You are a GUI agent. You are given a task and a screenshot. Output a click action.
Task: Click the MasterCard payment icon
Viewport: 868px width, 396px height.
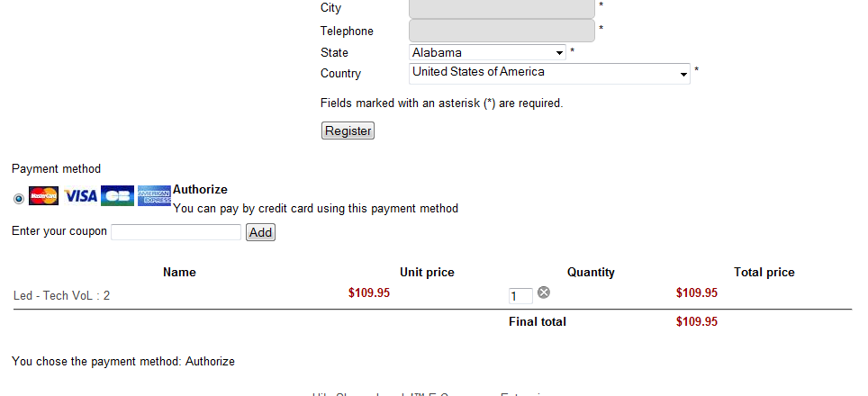click(x=43, y=196)
